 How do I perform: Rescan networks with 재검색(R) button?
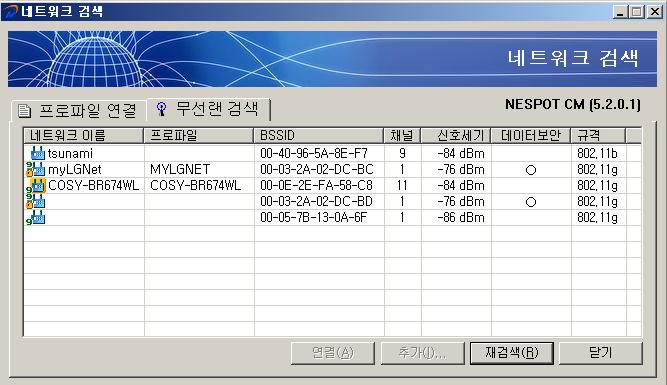[512, 353]
